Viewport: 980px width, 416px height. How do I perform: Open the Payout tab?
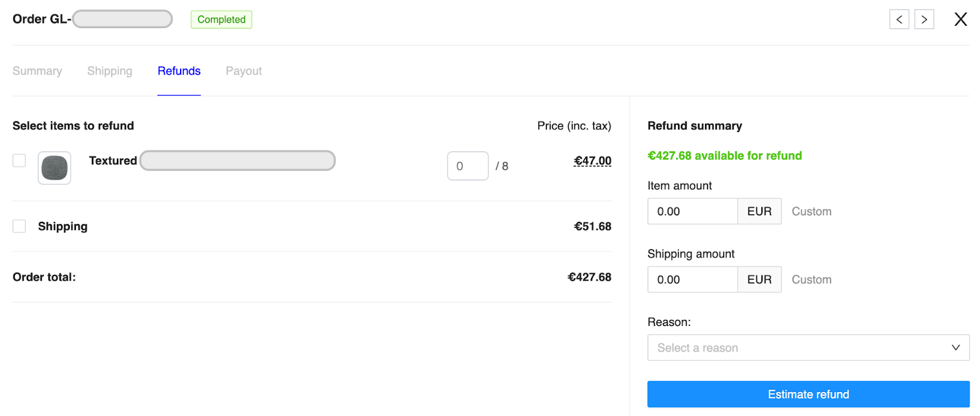pos(244,71)
